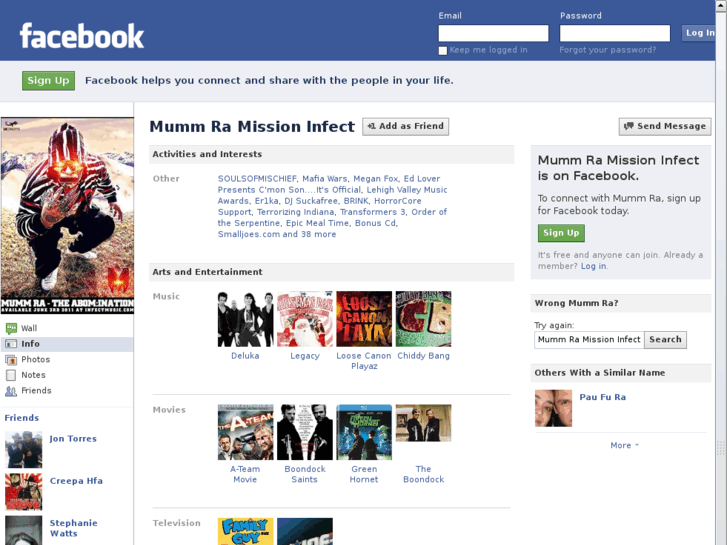This screenshot has width=727, height=545.
Task: Focus the Email input field
Action: [x=493, y=33]
